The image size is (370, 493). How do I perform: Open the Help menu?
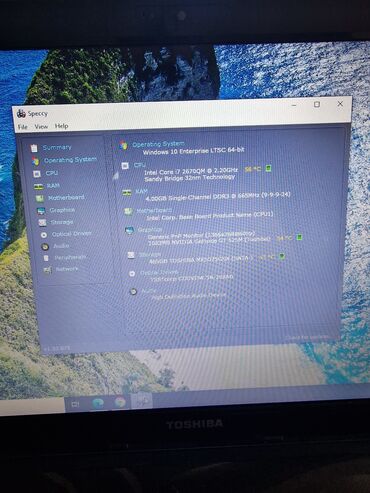[61, 126]
